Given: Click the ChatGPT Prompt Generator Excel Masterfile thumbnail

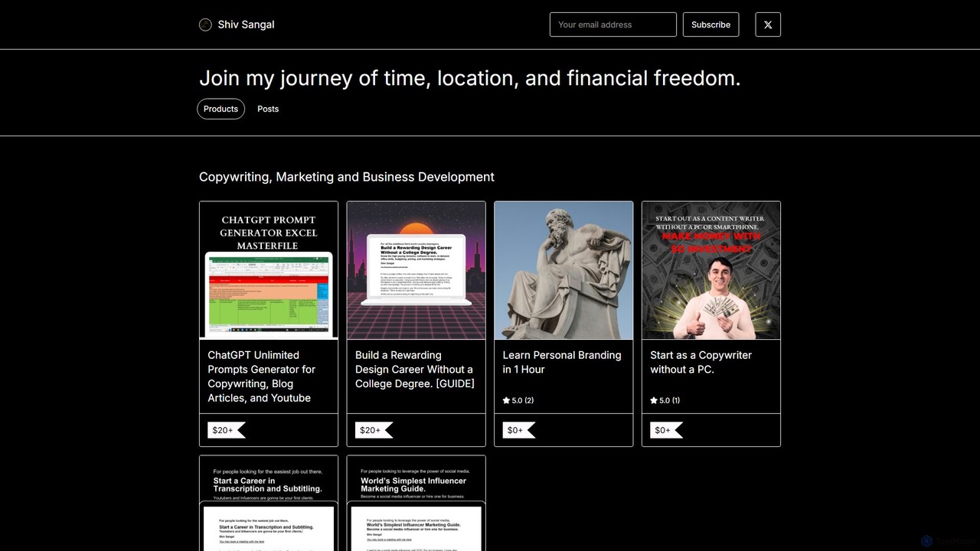Looking at the screenshot, I should pyautogui.click(x=269, y=270).
